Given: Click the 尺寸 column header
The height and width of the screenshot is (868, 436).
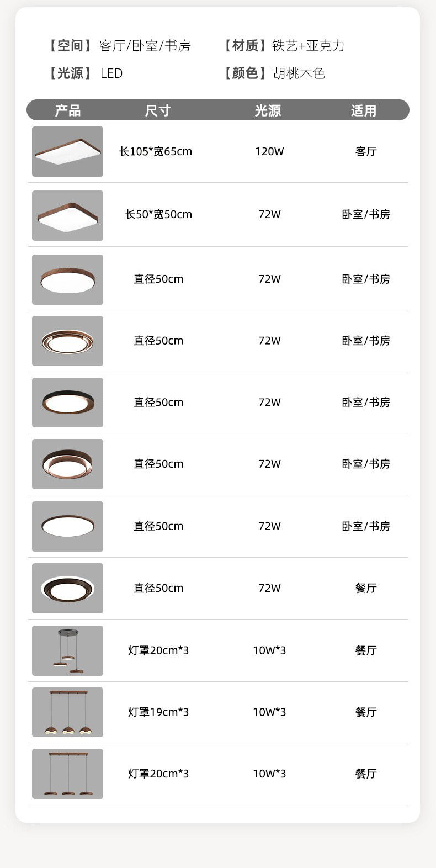Looking at the screenshot, I should coord(158,110).
